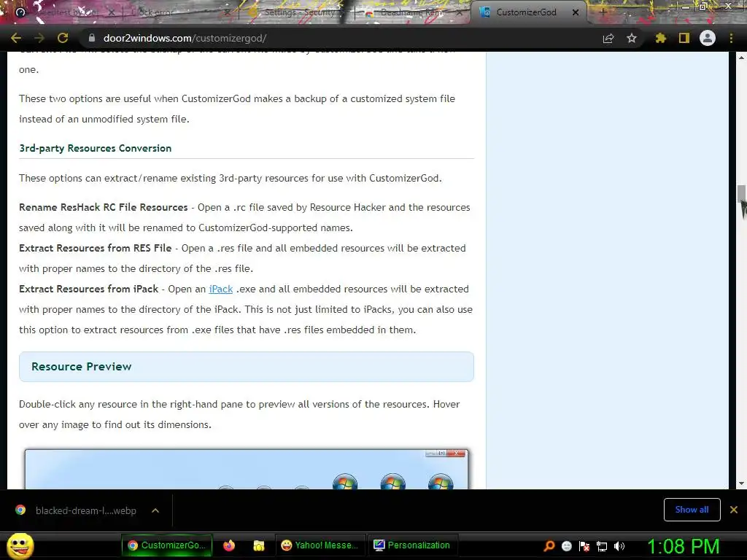Bookmark this page with the star icon
This screenshot has height=560, width=747.
click(632, 38)
